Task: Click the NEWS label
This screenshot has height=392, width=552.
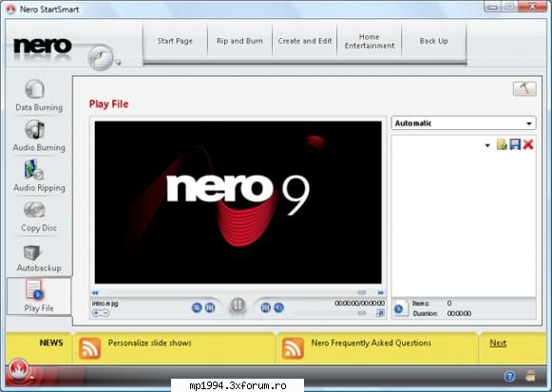Action: pos(51,343)
